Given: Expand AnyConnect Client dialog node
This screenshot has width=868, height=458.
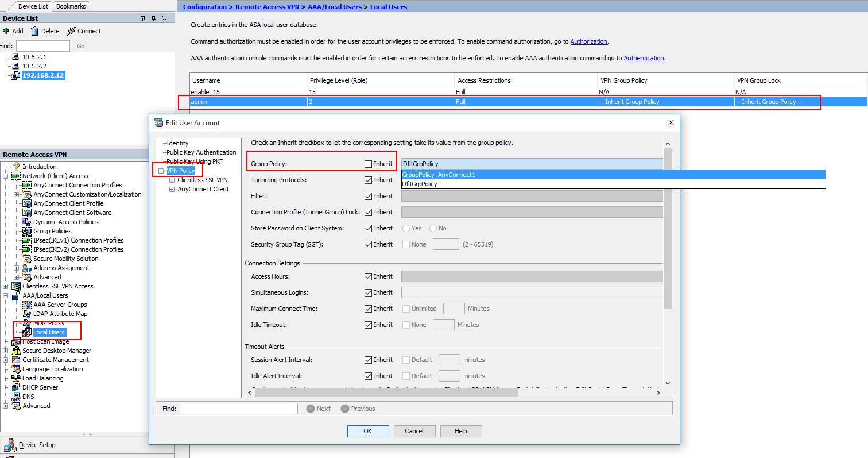Looking at the screenshot, I should pyautogui.click(x=172, y=189).
